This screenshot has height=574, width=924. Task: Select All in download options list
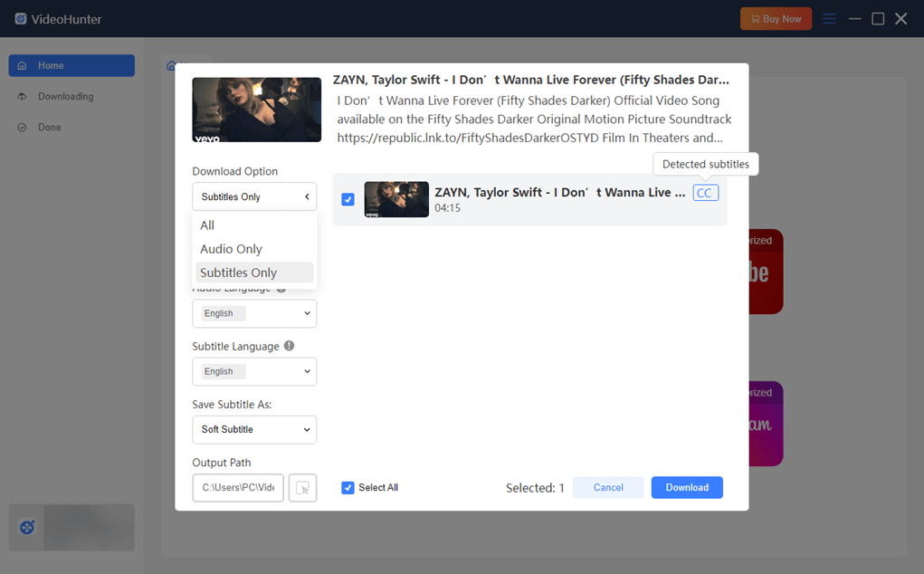point(254,225)
